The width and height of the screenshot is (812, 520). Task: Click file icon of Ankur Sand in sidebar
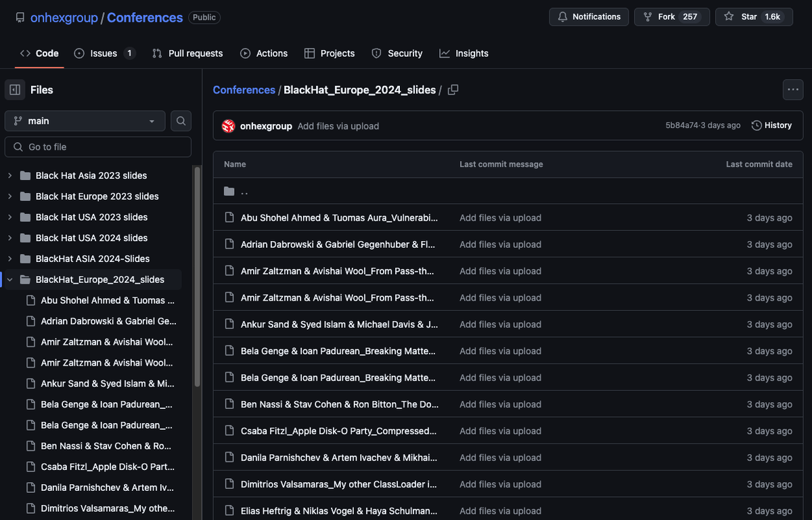[30, 383]
